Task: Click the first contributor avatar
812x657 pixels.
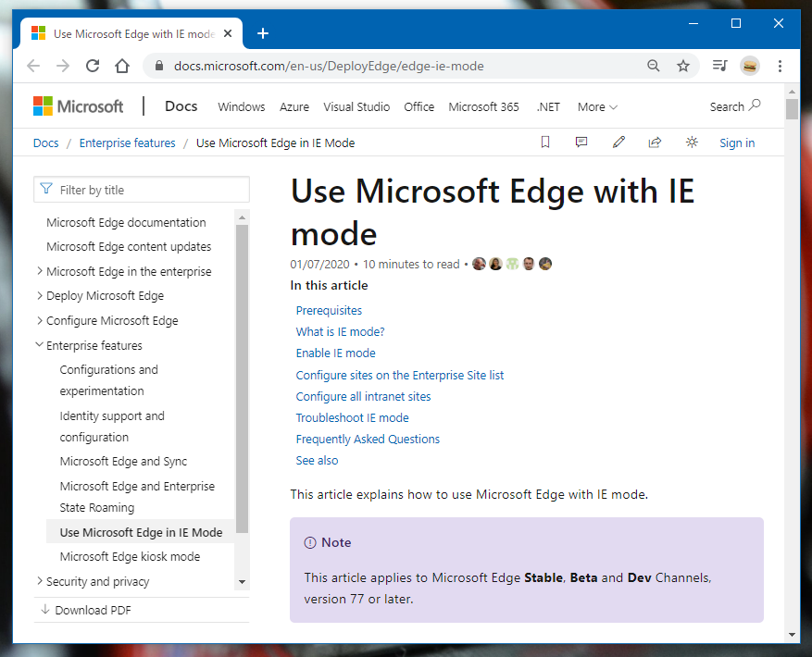Action: point(479,264)
